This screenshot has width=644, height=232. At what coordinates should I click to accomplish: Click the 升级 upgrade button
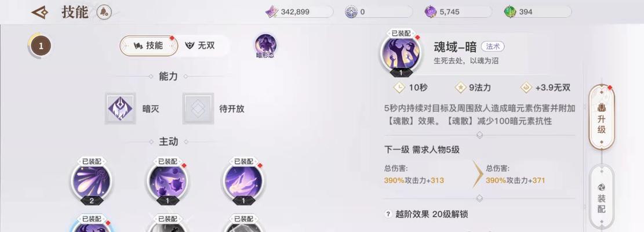click(602, 118)
